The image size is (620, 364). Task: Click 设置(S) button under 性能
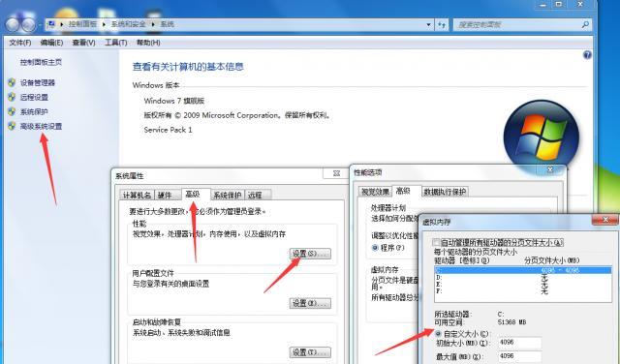tap(310, 254)
